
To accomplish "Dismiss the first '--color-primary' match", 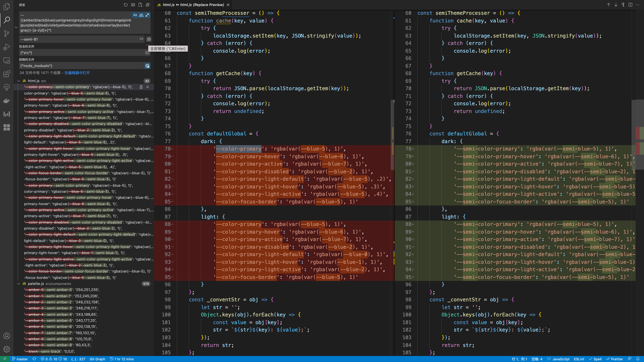I will [x=148, y=87].
